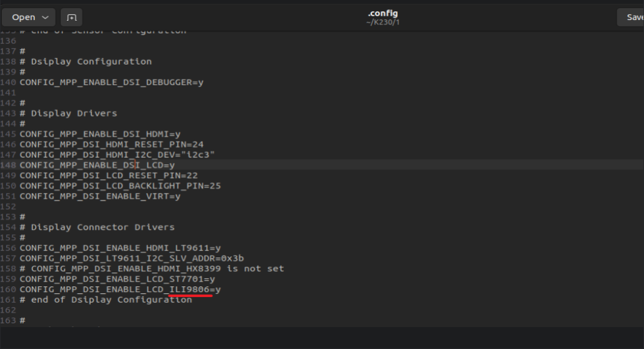Viewport: 644px width, 349px height.
Task: Expand the Open recent files dropdown arrow
Action: (x=45, y=17)
